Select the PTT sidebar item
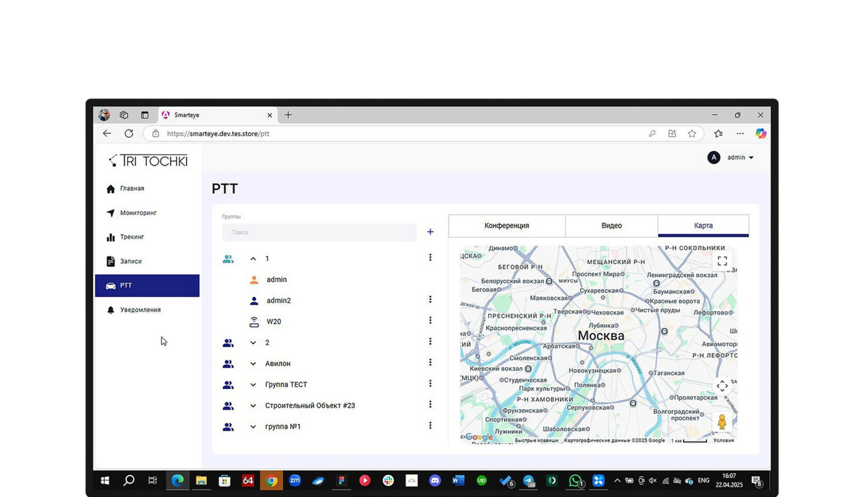Screen dimensions: 868x497 coord(147,285)
